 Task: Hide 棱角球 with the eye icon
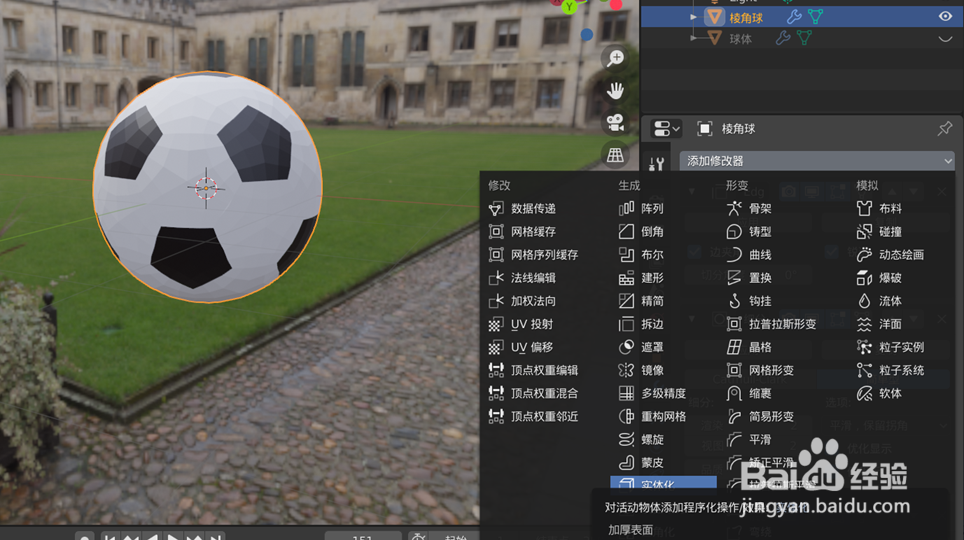click(945, 17)
